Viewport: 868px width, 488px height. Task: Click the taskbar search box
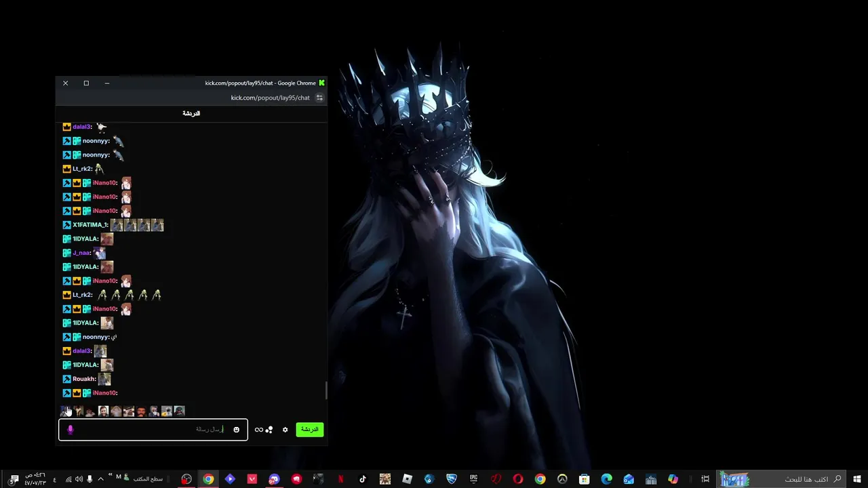(x=781, y=479)
